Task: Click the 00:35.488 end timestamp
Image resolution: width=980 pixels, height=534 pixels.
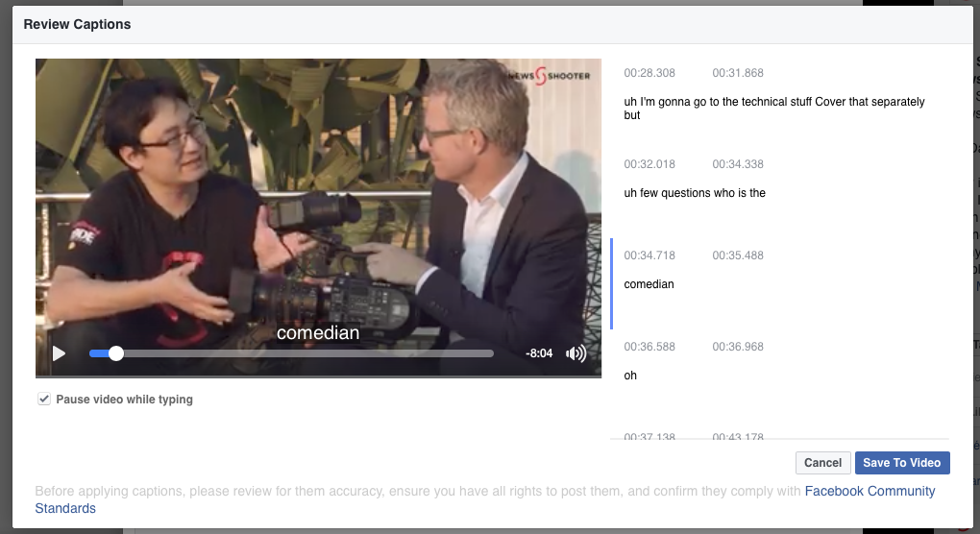Action: click(x=738, y=255)
